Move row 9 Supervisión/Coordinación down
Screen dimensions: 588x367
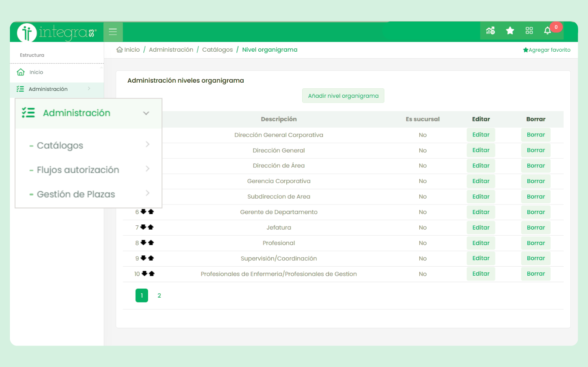144,258
